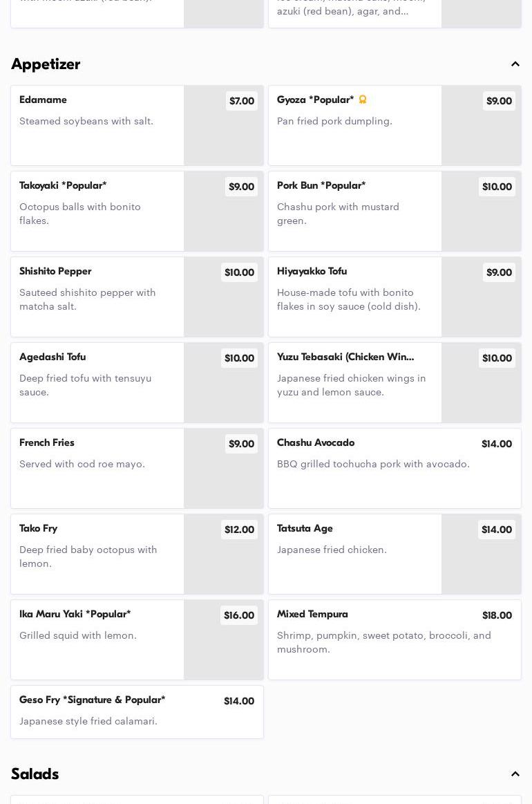Select Takoyaki *Popular* item

(x=97, y=211)
